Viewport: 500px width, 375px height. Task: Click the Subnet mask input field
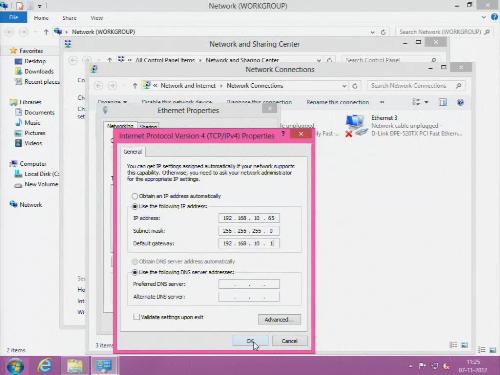coord(249,231)
